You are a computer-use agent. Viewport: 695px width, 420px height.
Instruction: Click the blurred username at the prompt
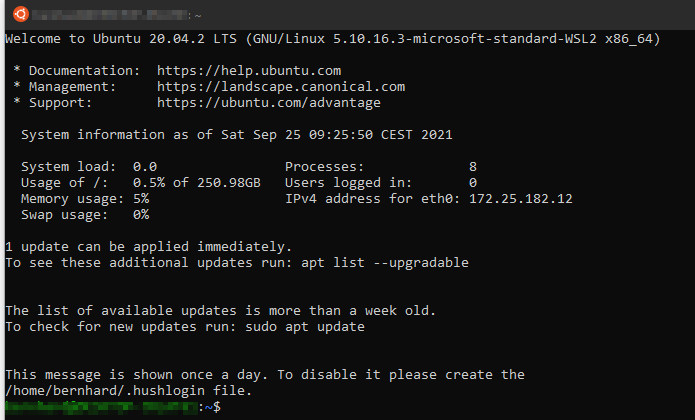[100, 407]
